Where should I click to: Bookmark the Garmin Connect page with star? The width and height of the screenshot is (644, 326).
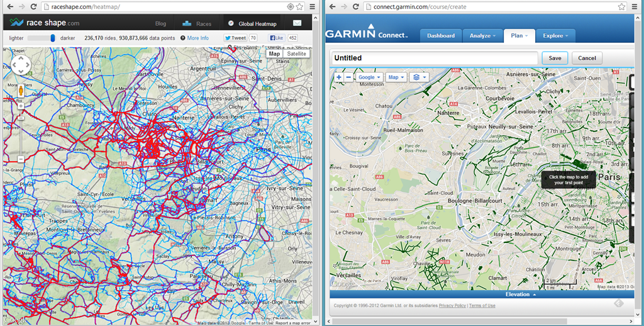tap(622, 6)
